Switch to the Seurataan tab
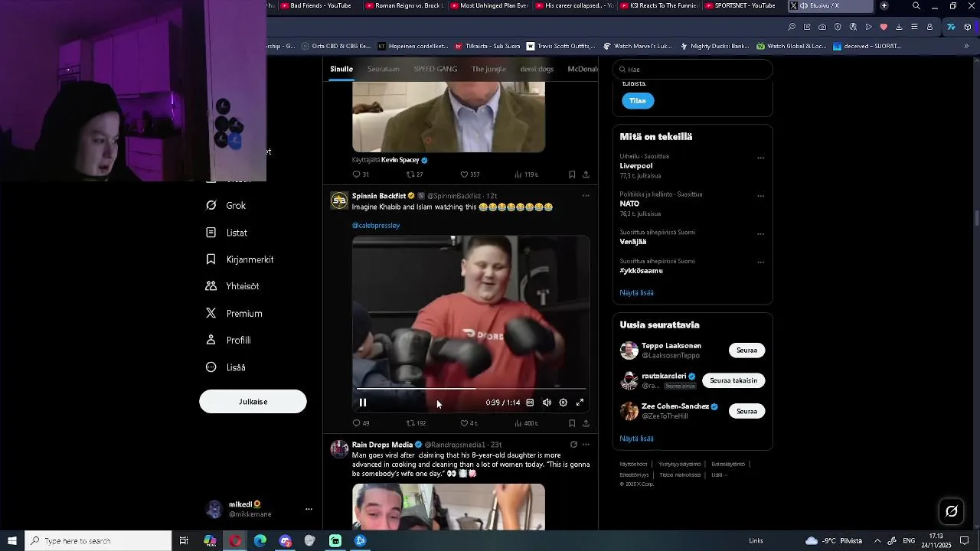 tap(384, 69)
